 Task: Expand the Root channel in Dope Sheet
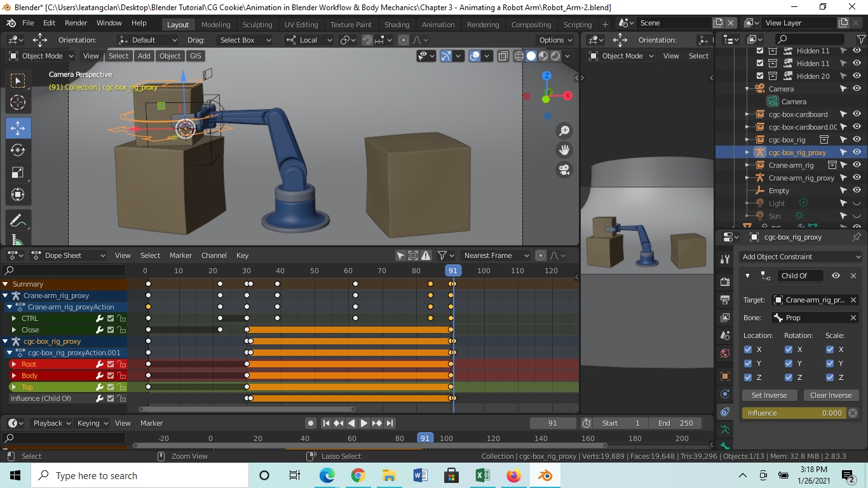pyautogui.click(x=13, y=364)
